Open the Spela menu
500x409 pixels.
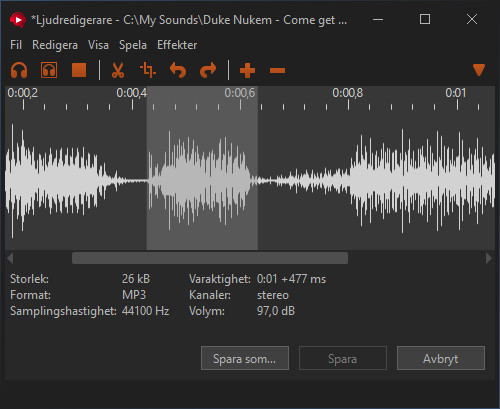[133, 45]
